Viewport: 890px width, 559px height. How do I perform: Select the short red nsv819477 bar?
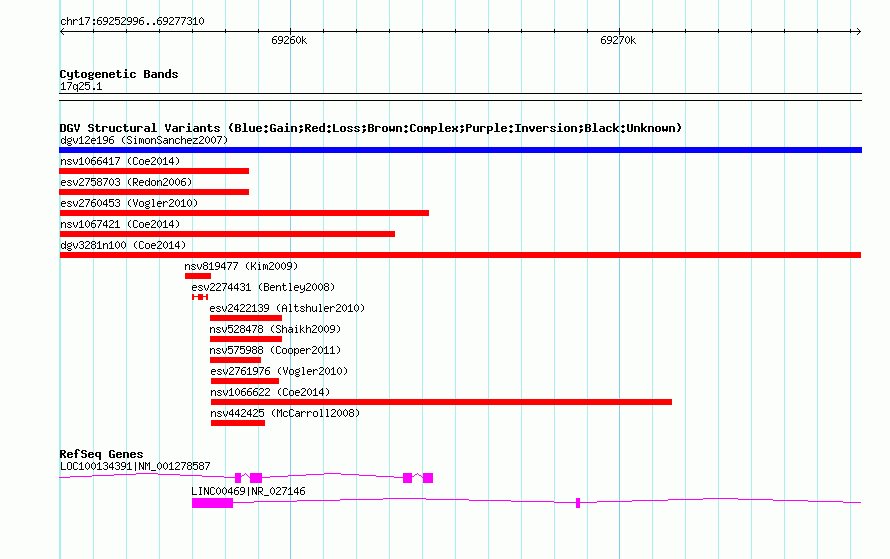(198, 276)
